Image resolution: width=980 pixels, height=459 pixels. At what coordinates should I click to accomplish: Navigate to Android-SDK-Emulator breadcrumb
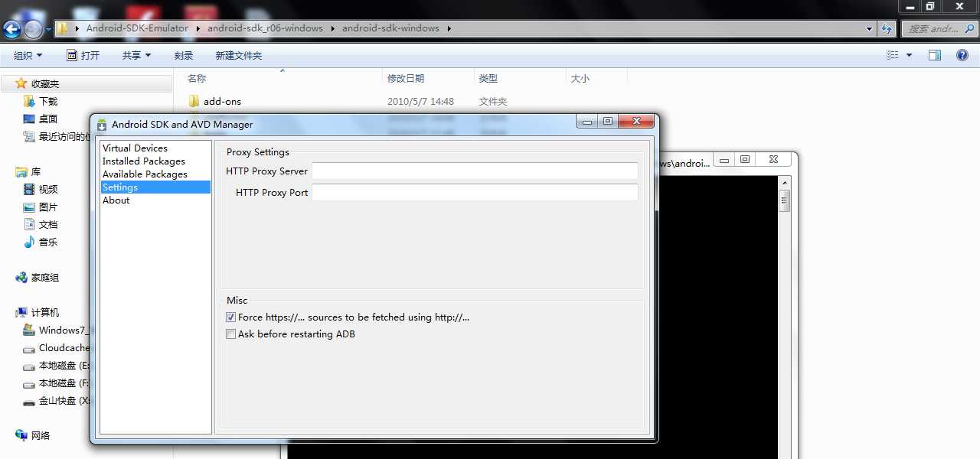coord(137,28)
